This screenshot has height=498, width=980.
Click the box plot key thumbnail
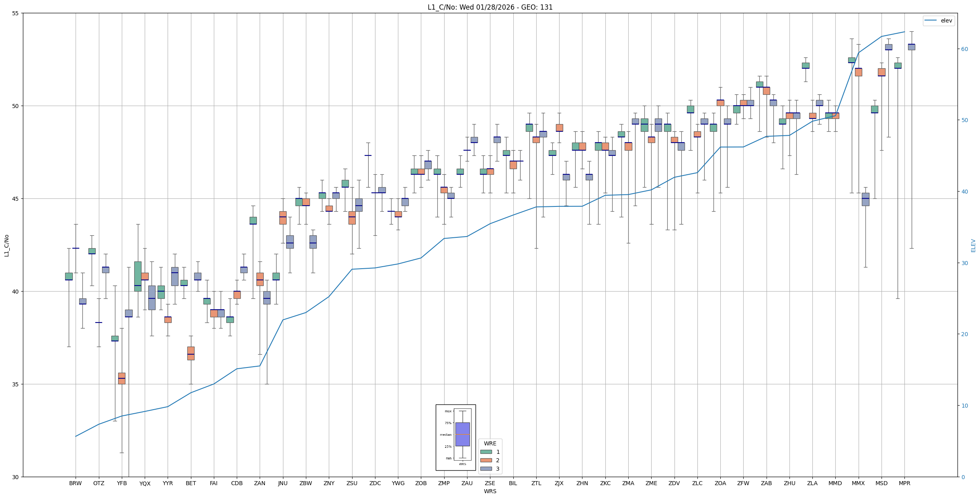point(455,437)
